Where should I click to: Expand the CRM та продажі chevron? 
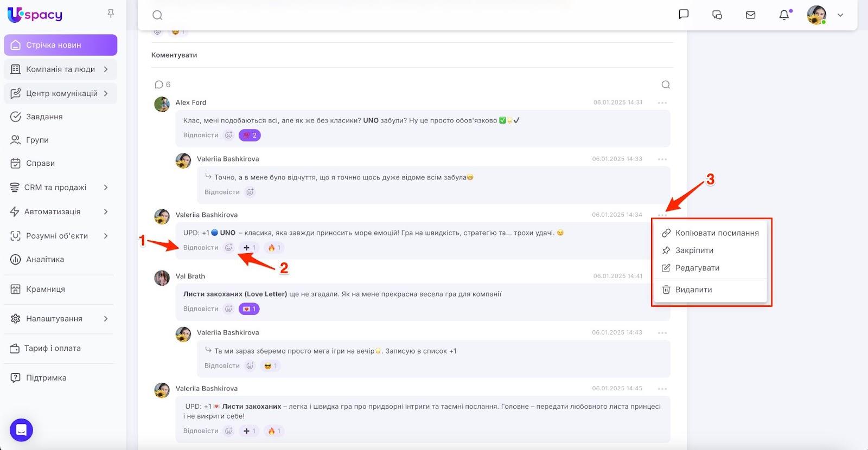(x=106, y=188)
